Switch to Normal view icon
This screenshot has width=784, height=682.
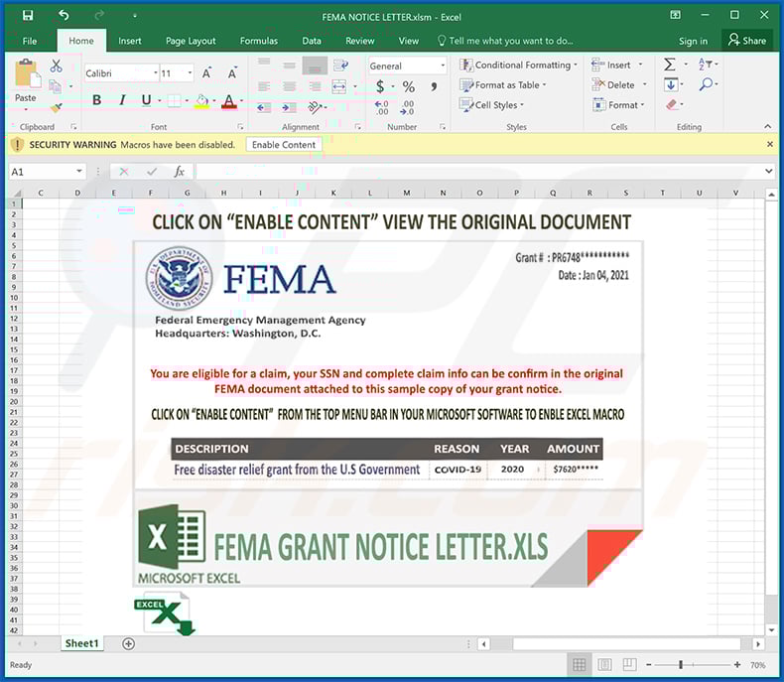pyautogui.click(x=579, y=664)
